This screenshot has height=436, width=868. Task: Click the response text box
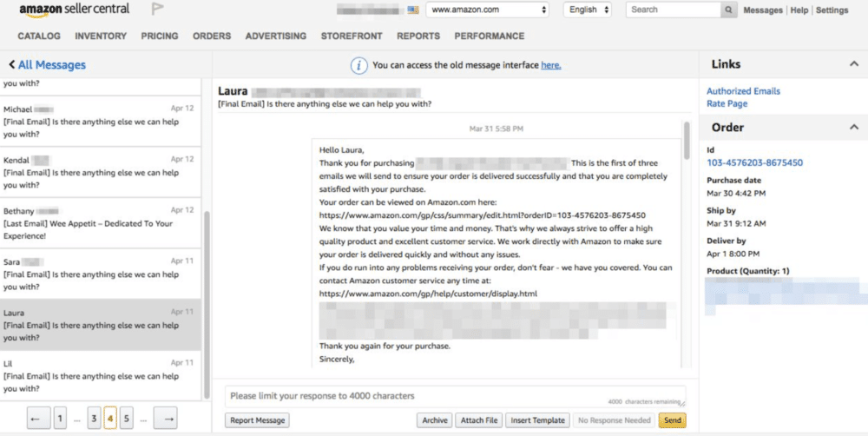pos(455,397)
